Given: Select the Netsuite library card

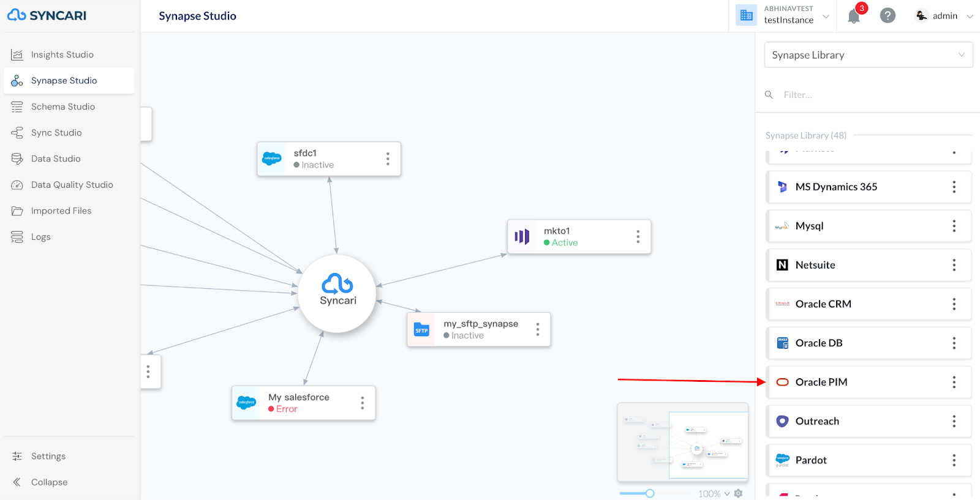Looking at the screenshot, I should pos(869,265).
